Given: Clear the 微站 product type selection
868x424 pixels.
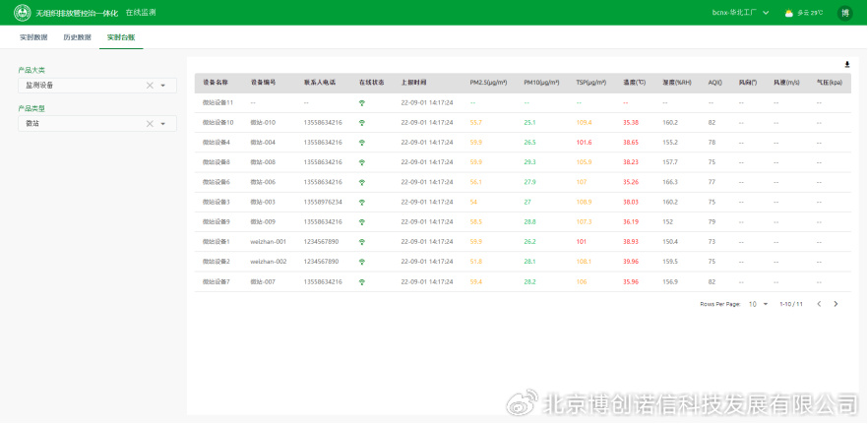Looking at the screenshot, I should (151, 124).
